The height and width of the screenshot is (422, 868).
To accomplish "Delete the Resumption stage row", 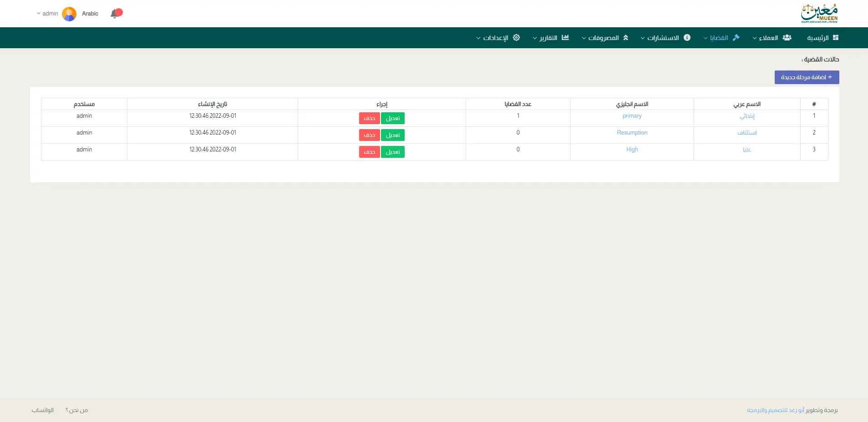I will tap(369, 135).
